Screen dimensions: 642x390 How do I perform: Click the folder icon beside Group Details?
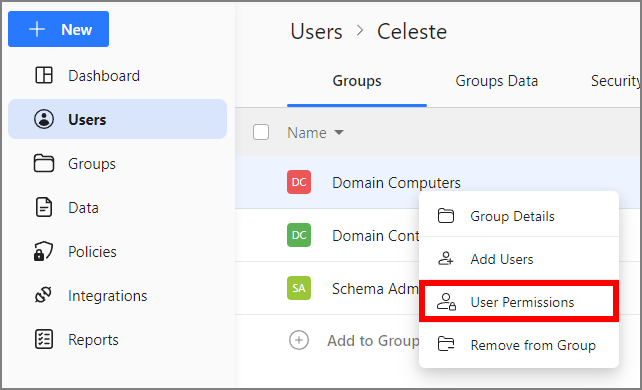click(446, 216)
